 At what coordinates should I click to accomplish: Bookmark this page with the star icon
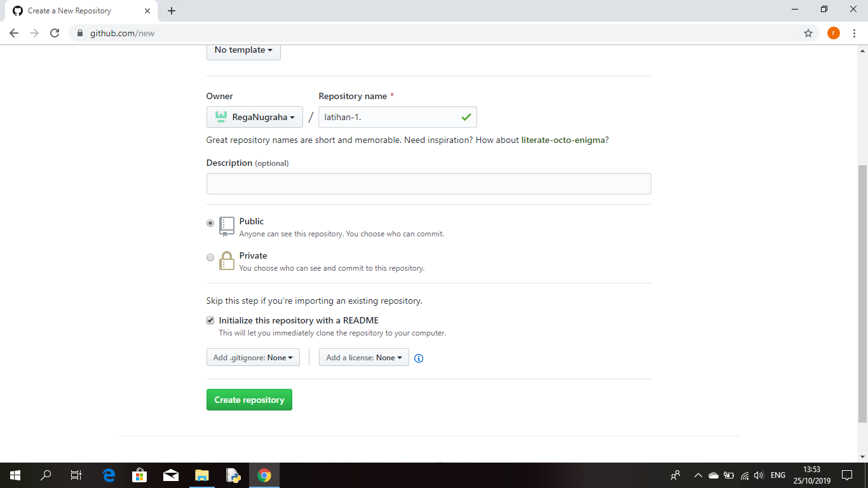pyautogui.click(x=808, y=33)
